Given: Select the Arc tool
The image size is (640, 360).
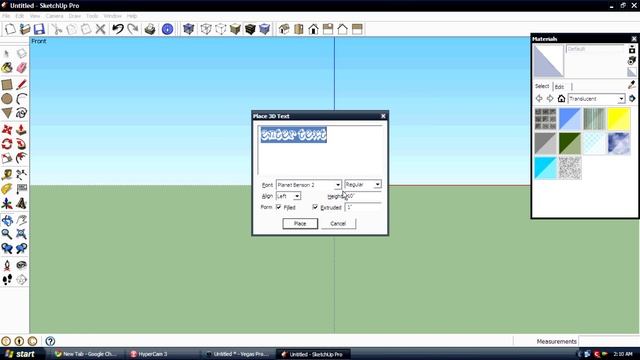Looking at the screenshot, I should click(x=22, y=98).
